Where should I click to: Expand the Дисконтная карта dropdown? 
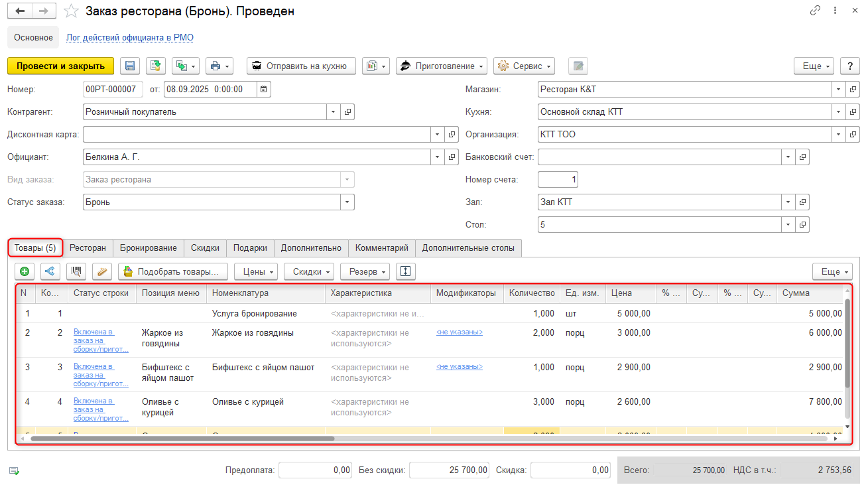(x=437, y=135)
